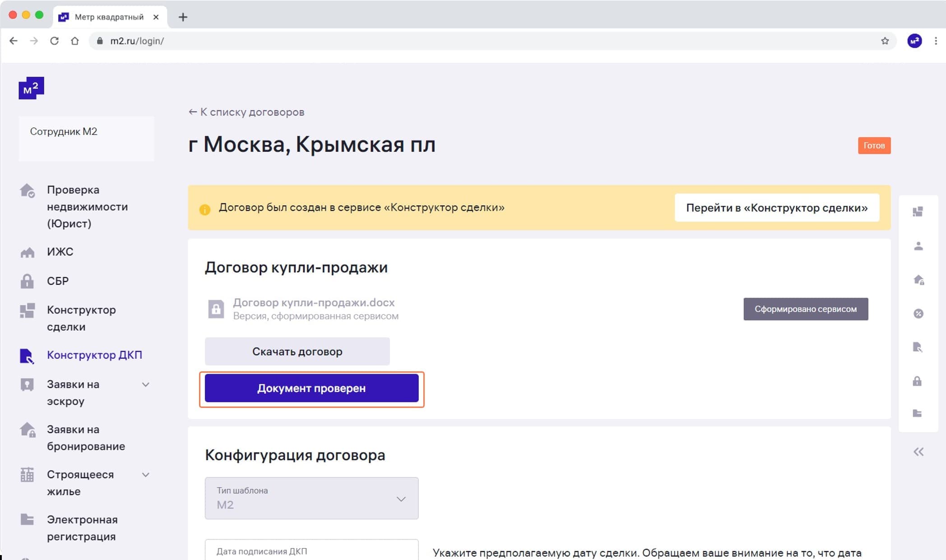The image size is (946, 560).
Task: Open Конструктор сделки in the sidebar
Action: 81,318
